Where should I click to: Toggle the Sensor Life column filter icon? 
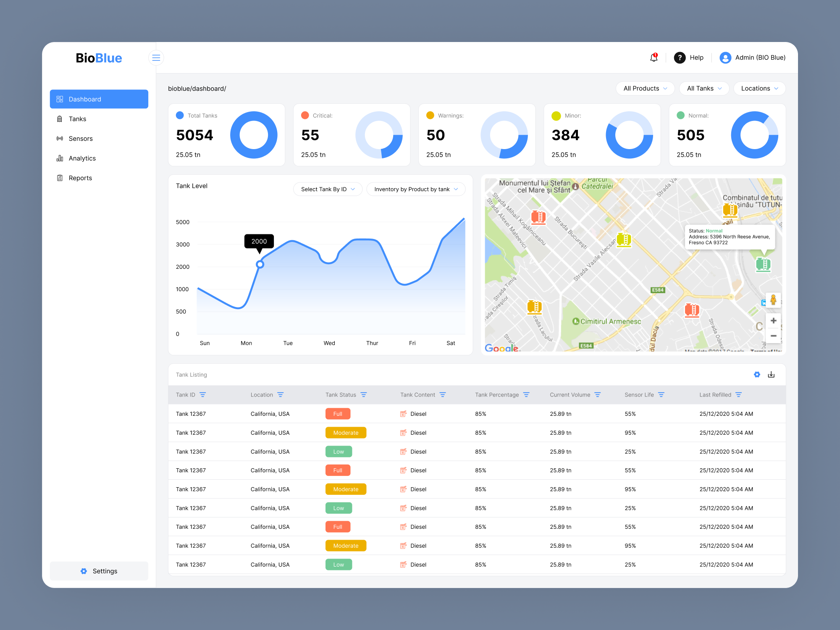661,395
